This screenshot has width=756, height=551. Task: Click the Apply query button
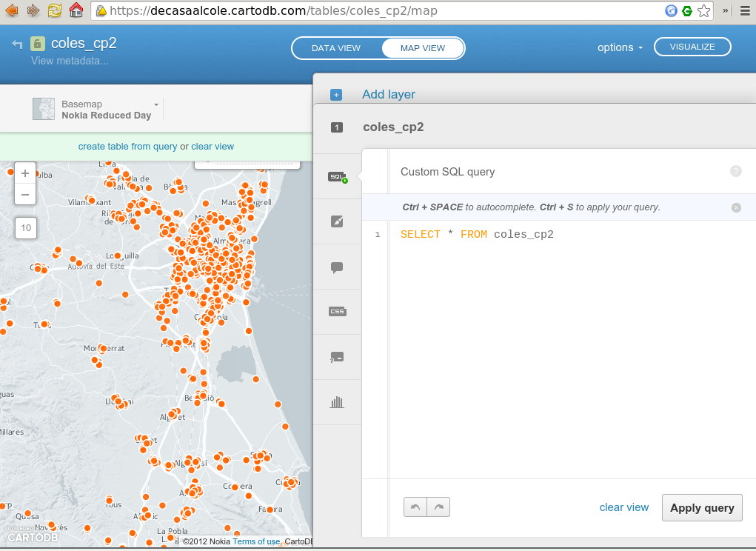point(702,507)
